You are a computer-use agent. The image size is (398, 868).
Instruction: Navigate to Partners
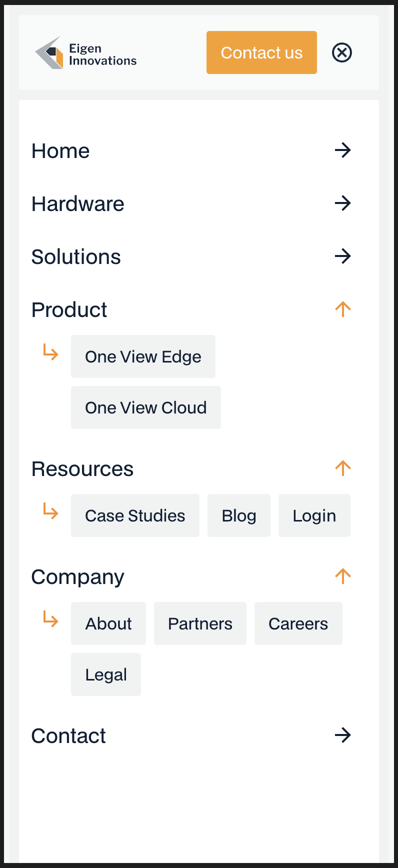[x=200, y=623]
